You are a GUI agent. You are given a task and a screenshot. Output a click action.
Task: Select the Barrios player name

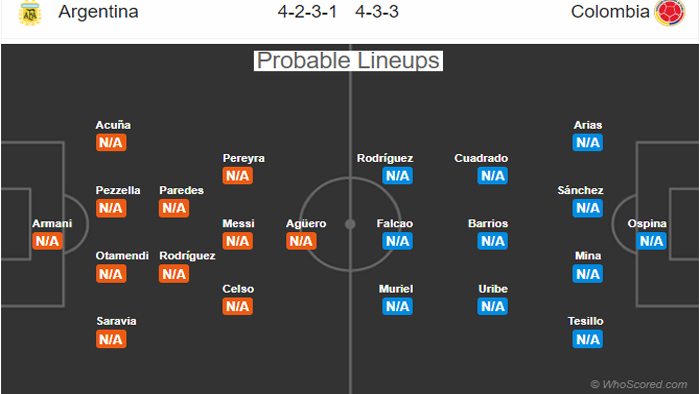click(488, 223)
